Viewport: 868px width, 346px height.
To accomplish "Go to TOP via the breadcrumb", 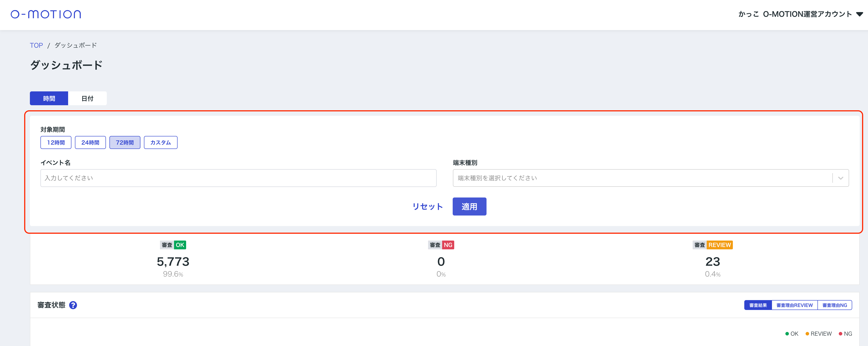I will tap(36, 45).
